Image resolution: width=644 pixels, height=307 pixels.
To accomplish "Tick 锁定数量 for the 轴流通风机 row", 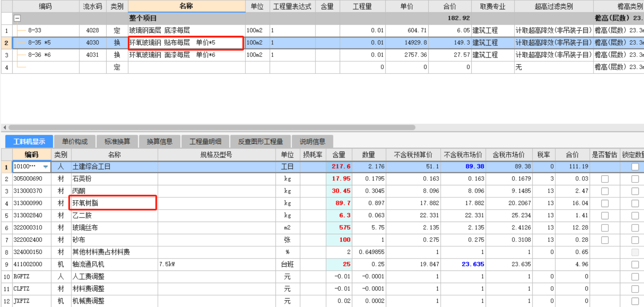I will pyautogui.click(x=635, y=264).
